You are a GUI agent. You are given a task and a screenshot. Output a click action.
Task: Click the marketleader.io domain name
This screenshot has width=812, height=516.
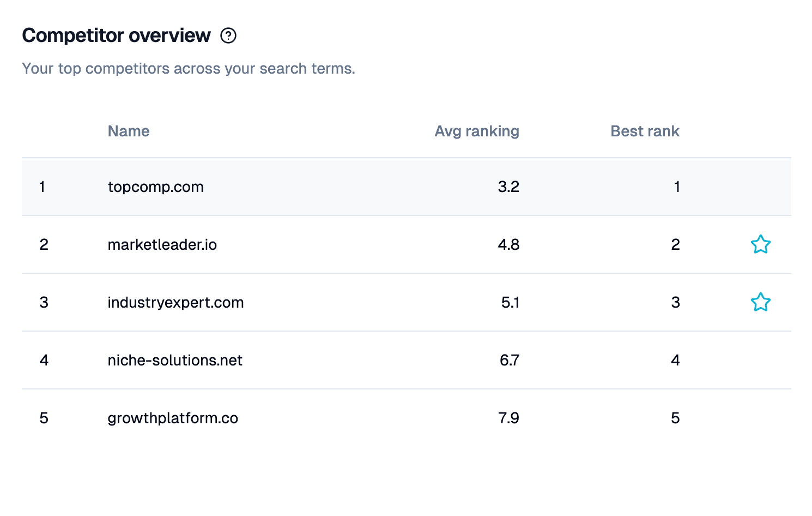coord(162,245)
